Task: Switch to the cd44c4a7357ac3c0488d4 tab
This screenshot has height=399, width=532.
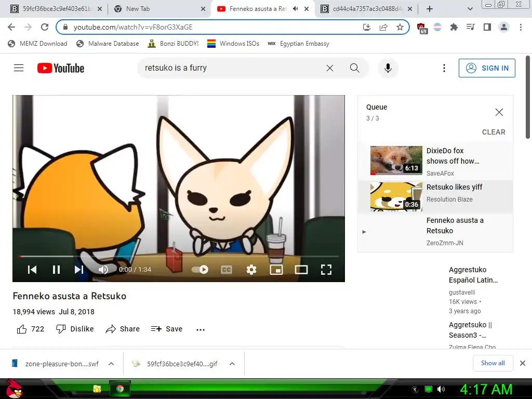Action: 366,9
